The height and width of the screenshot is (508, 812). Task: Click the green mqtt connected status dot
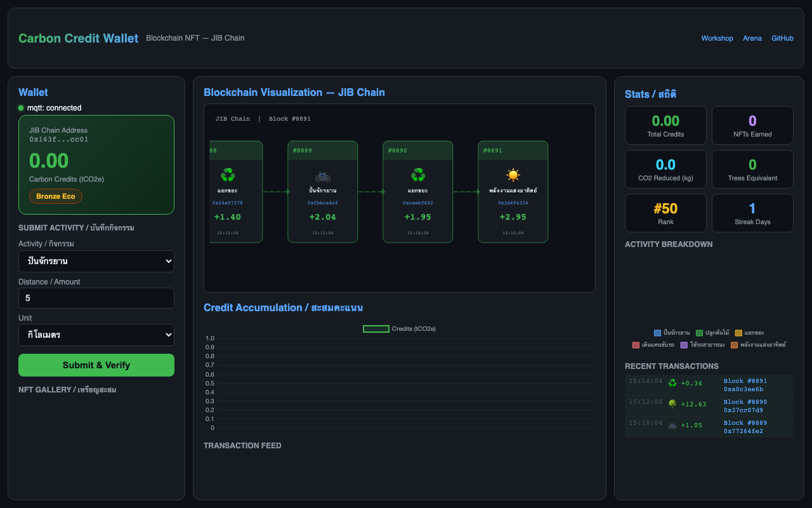(21, 108)
